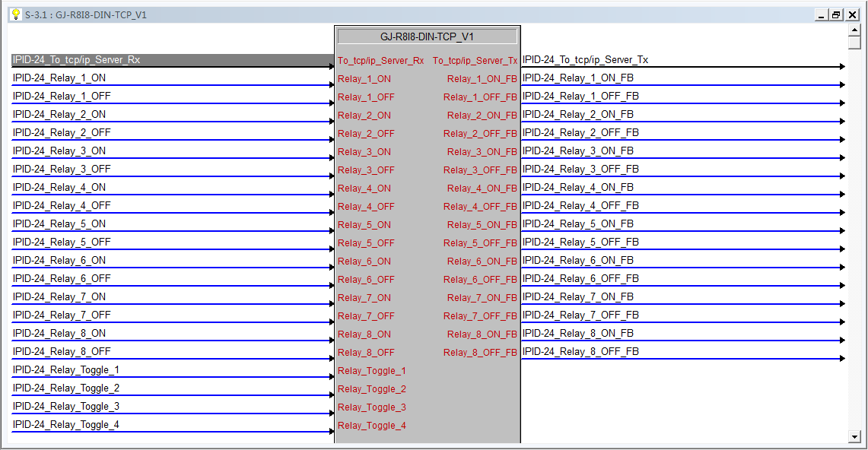Click the red Relay_8_OFF pin label
Image resolution: width=868 pixels, height=450 pixels.
coord(366,353)
